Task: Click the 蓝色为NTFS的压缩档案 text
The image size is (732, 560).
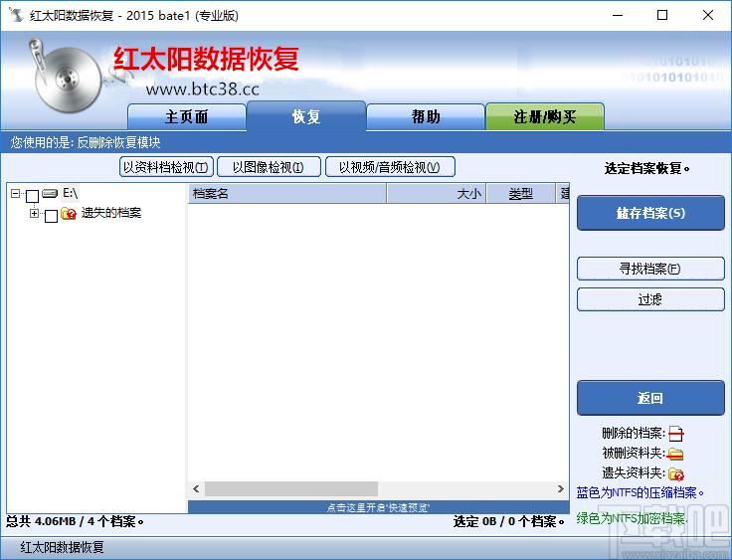Action: click(640, 492)
